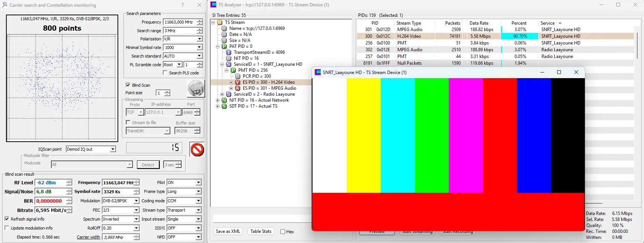
Task: Enable the Update modulation info checkbox
Action: click(7, 228)
